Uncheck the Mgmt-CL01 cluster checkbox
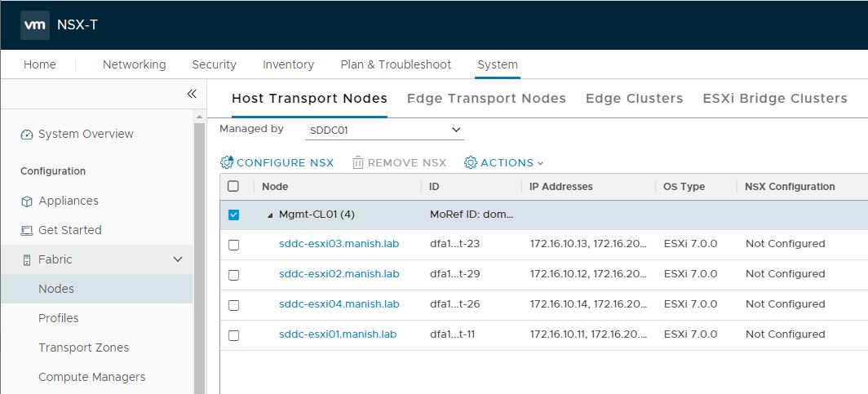 pos(233,215)
